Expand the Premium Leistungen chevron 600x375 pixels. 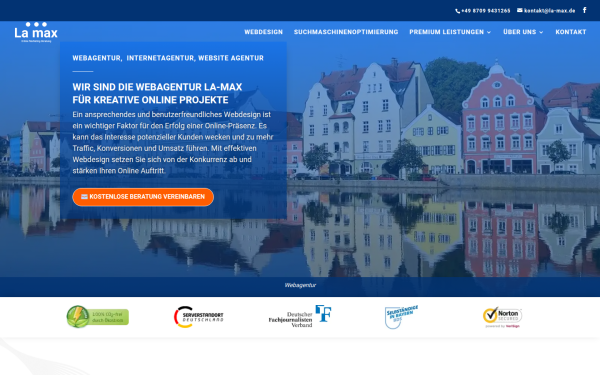pos(489,32)
